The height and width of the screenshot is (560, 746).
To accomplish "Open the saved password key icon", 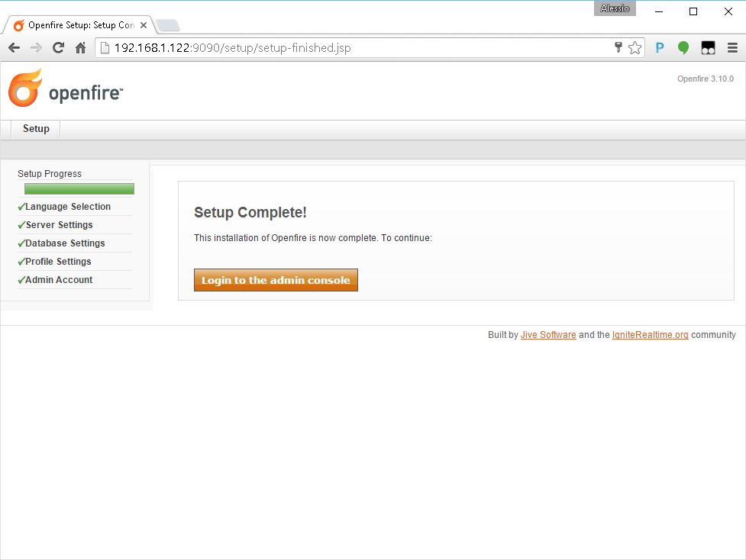I will [618, 48].
